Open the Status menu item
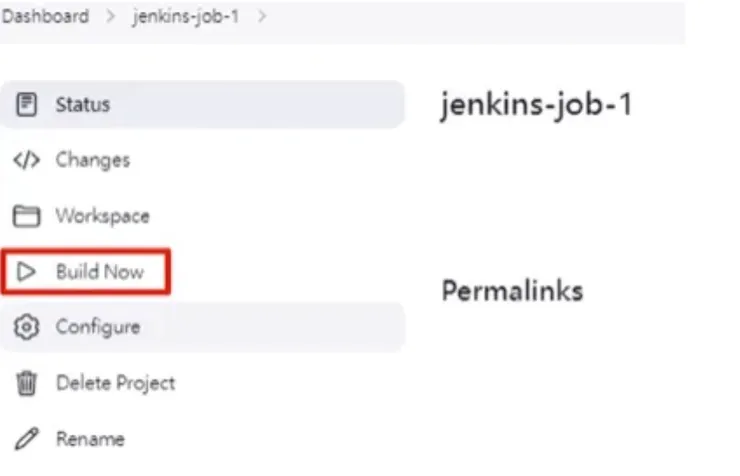 point(83,104)
